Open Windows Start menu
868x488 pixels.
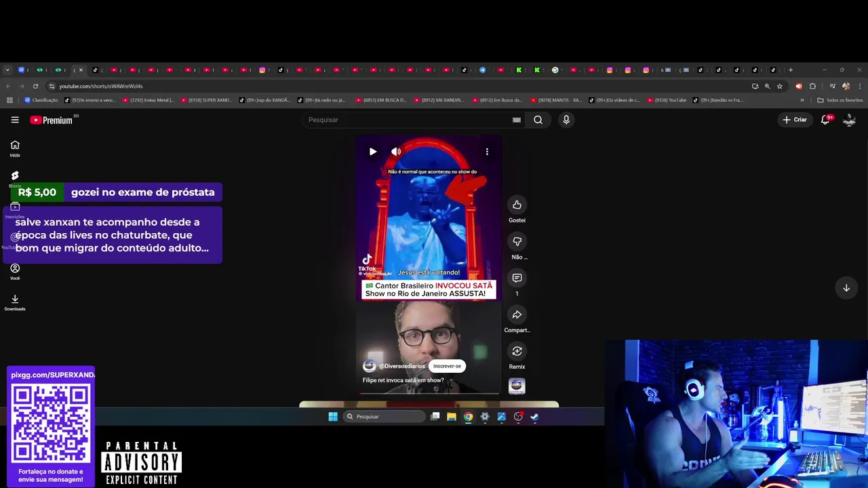(x=333, y=417)
